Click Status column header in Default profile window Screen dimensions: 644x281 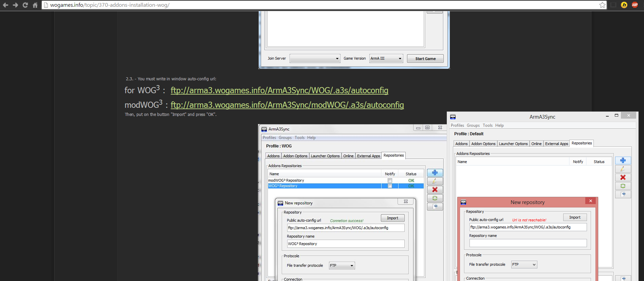point(599,162)
